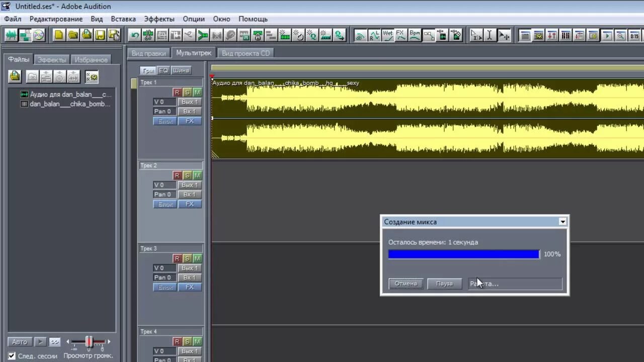Toggle the Wet/Dry envelopes icon
Image resolution: width=644 pixels, height=362 pixels.
(387, 35)
